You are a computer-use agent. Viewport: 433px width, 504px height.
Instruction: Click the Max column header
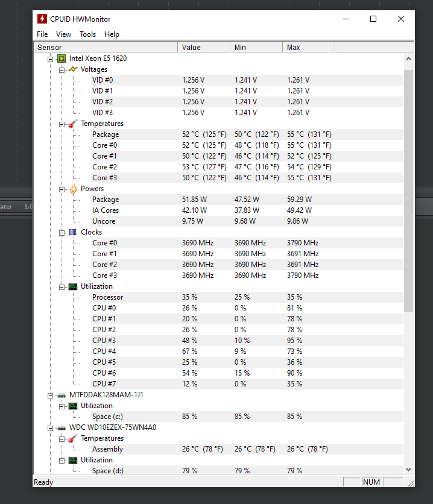[x=309, y=47]
